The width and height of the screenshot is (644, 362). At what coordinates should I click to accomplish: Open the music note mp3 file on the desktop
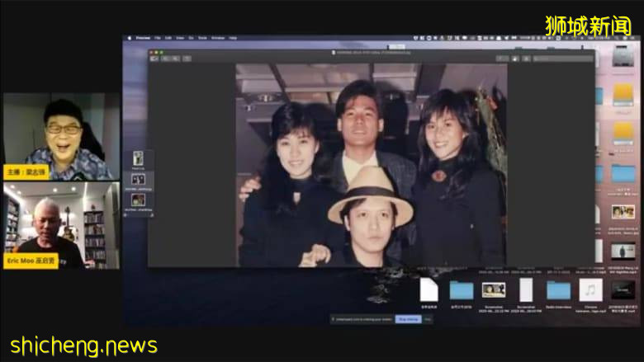point(590,290)
